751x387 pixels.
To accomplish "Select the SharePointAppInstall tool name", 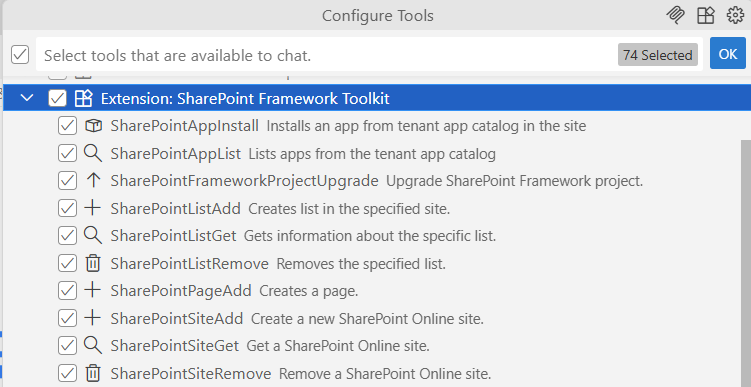I will pos(184,126).
